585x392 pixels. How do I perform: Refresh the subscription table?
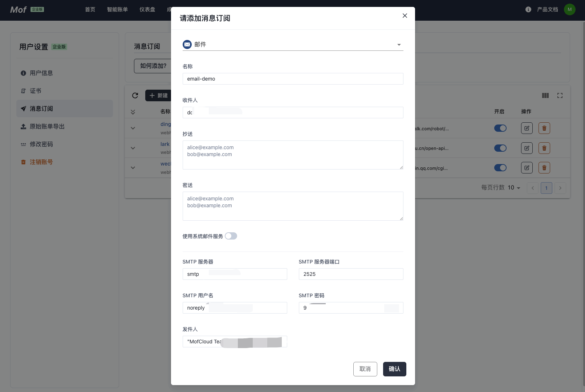coord(135,95)
